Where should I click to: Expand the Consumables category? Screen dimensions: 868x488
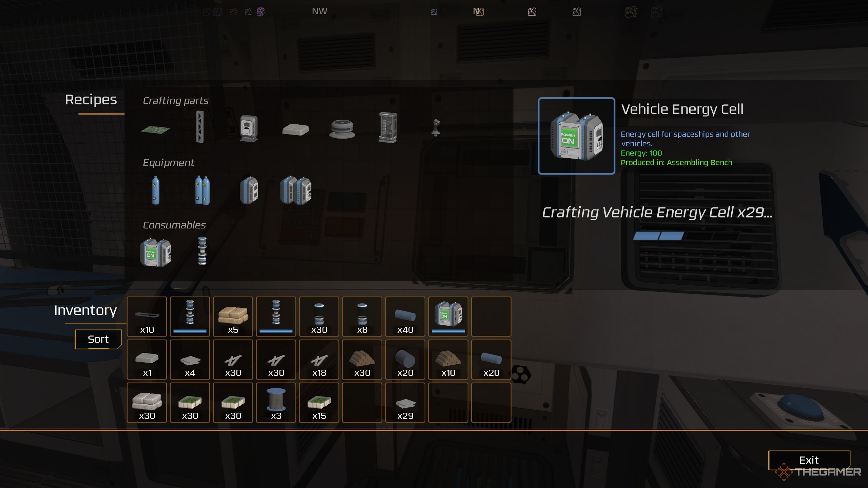click(173, 224)
